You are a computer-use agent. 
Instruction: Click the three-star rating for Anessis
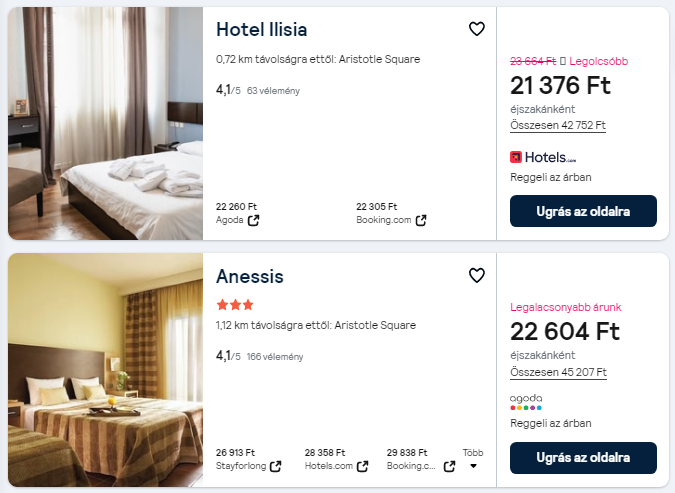[x=235, y=305]
